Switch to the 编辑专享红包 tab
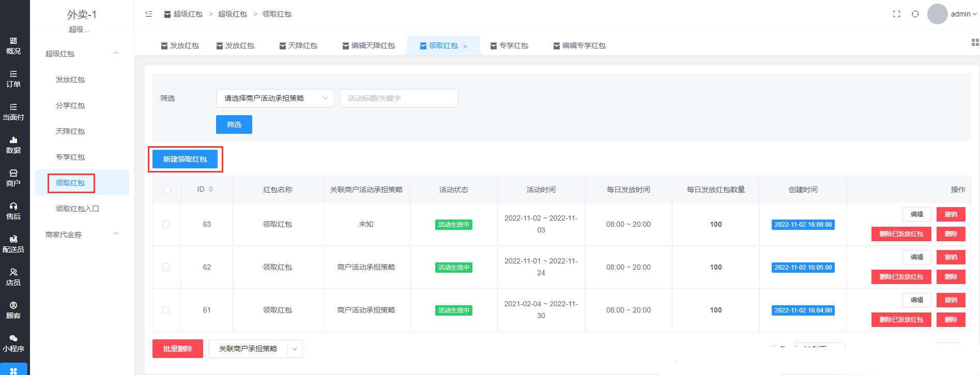 coord(579,45)
